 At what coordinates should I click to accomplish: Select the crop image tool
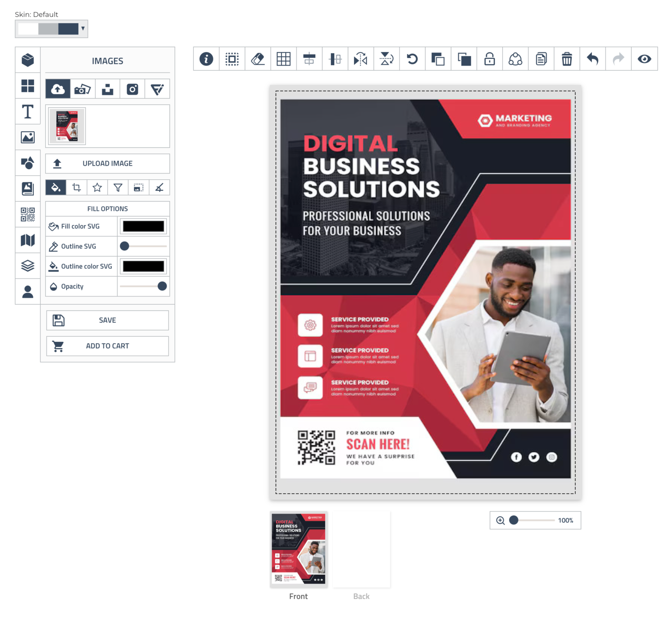(x=77, y=188)
